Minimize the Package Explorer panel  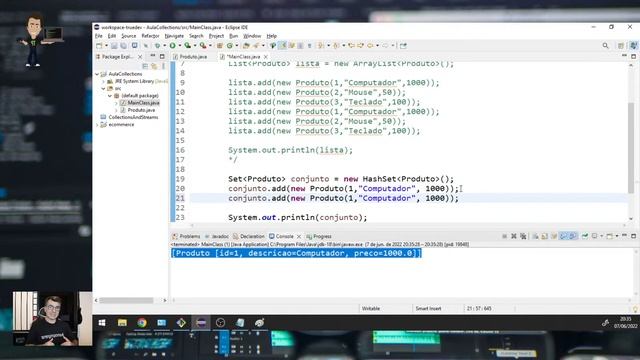[153, 56]
